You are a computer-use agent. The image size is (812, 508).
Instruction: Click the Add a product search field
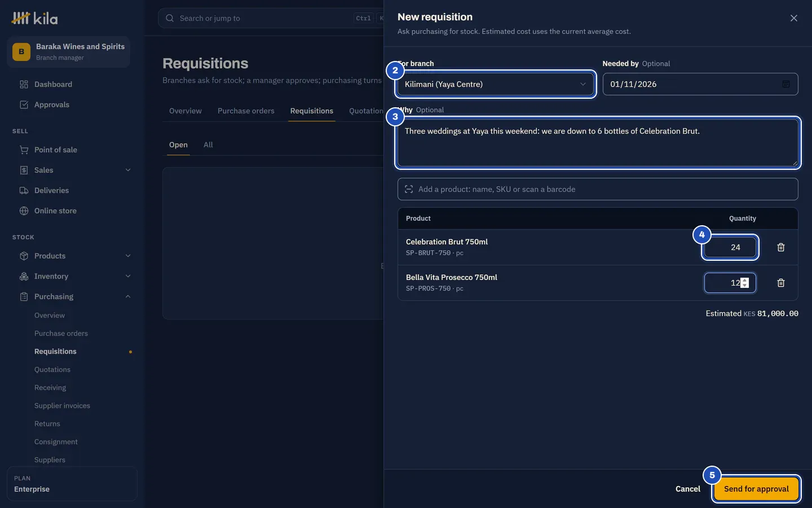[x=598, y=189]
